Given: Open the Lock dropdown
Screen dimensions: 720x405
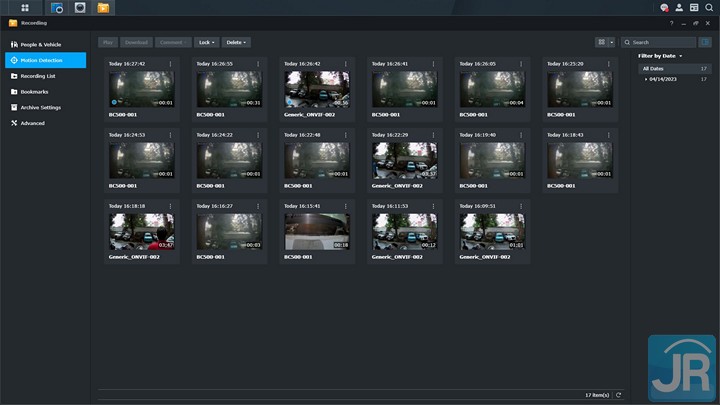Looking at the screenshot, I should point(207,42).
